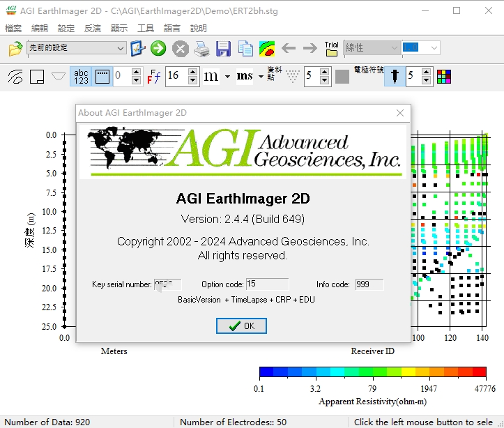Minimize the EarthImager 2D window
This screenshot has height=428, width=504.
425,10
